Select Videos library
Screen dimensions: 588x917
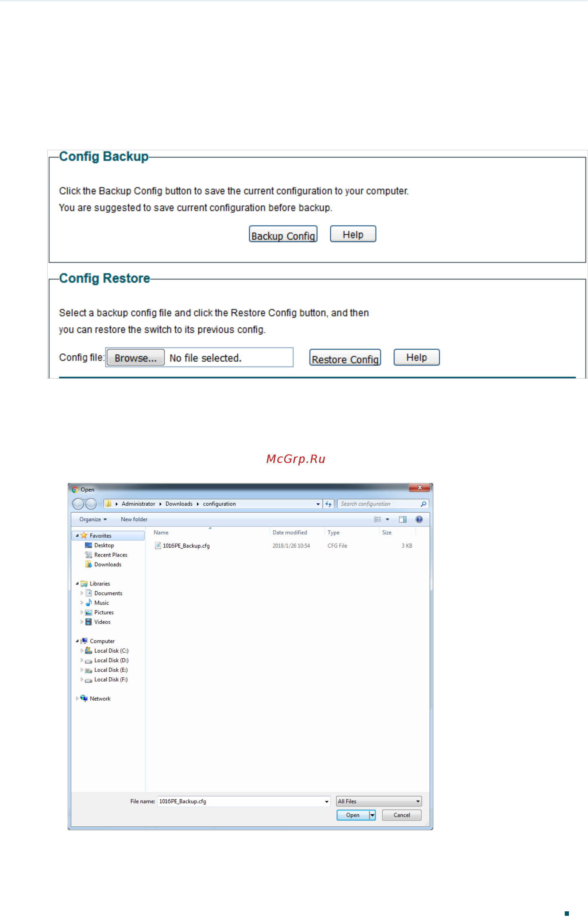click(102, 622)
